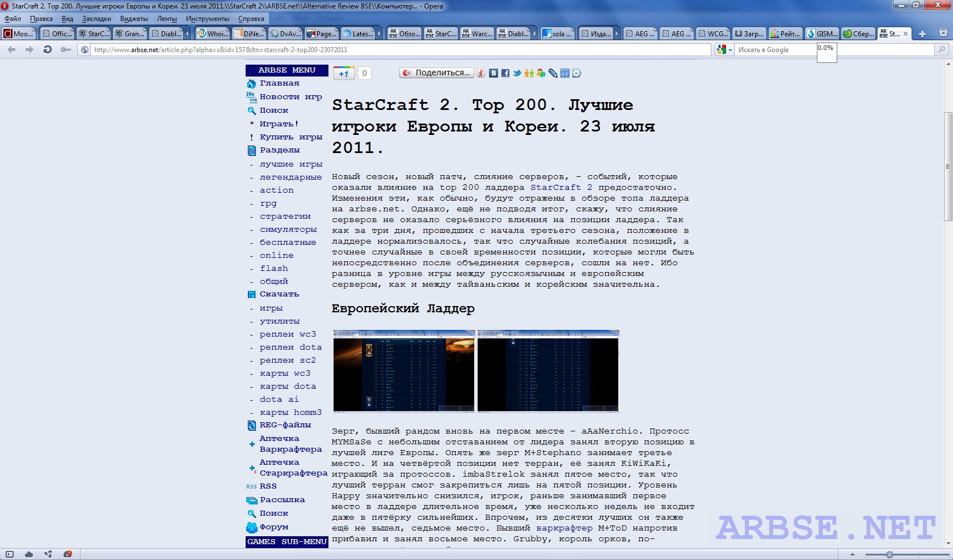
Task: Open the Инструменты menu
Action: [x=208, y=19]
